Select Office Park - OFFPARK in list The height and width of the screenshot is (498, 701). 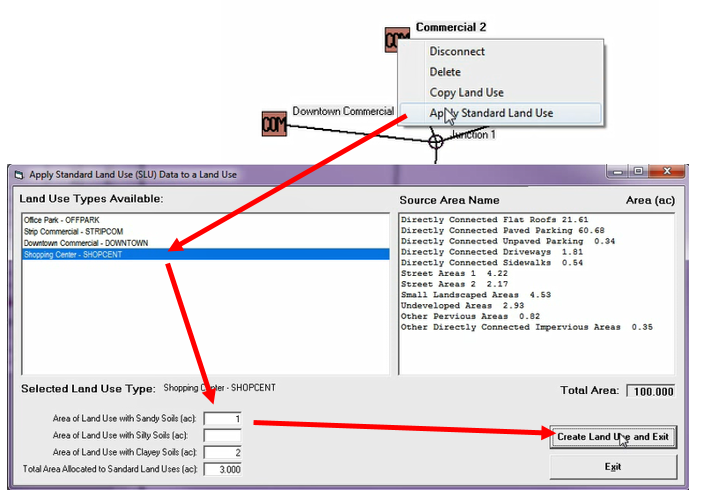(62, 219)
